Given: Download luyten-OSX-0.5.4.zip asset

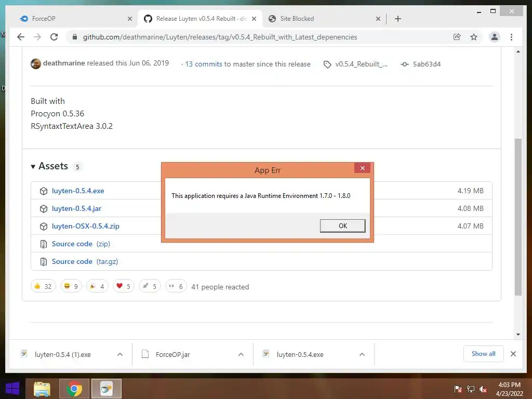Looking at the screenshot, I should [86, 226].
